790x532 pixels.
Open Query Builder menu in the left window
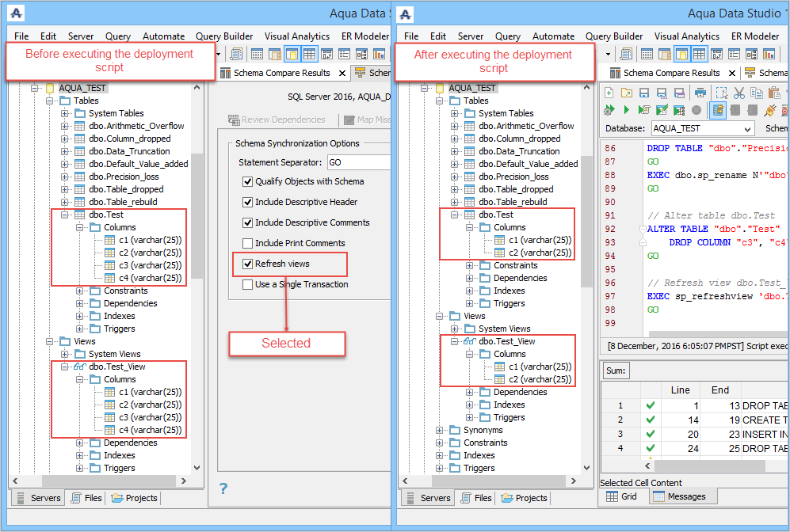click(x=223, y=36)
